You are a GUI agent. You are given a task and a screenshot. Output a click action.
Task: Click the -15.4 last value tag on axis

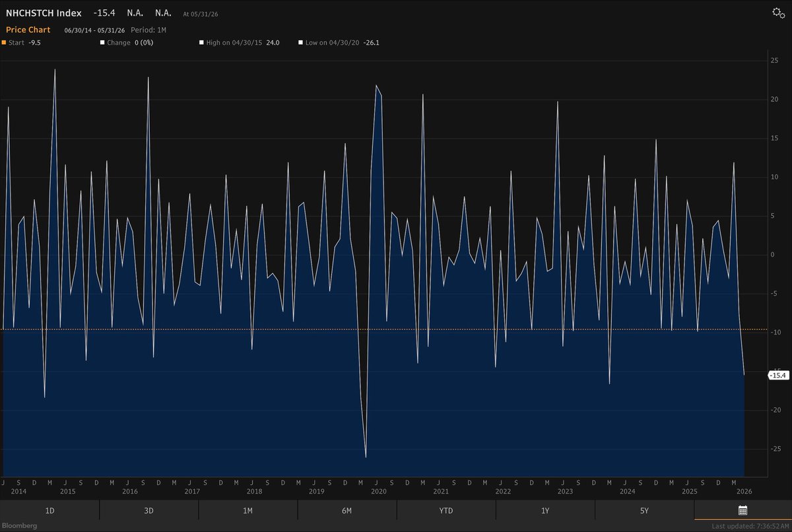tap(779, 375)
